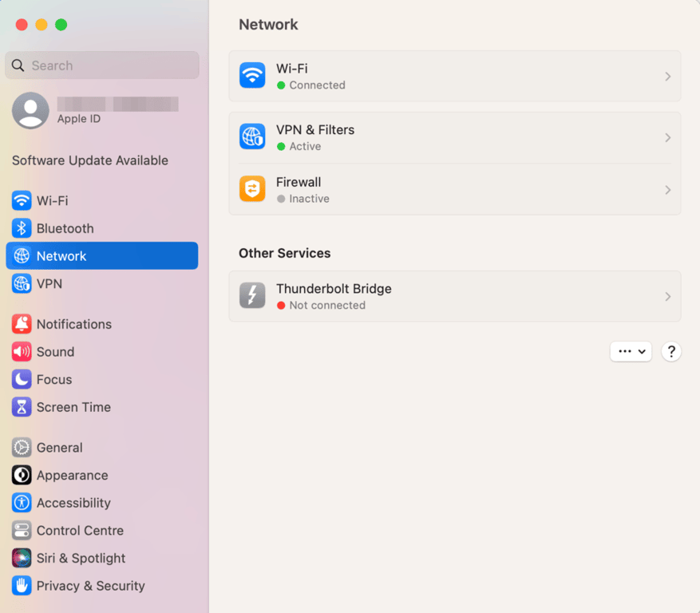Select Network in the sidebar

pyautogui.click(x=60, y=255)
